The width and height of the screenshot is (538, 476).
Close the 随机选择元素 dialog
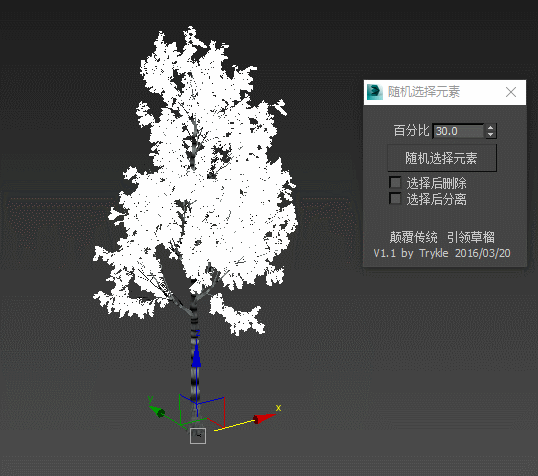point(511,92)
